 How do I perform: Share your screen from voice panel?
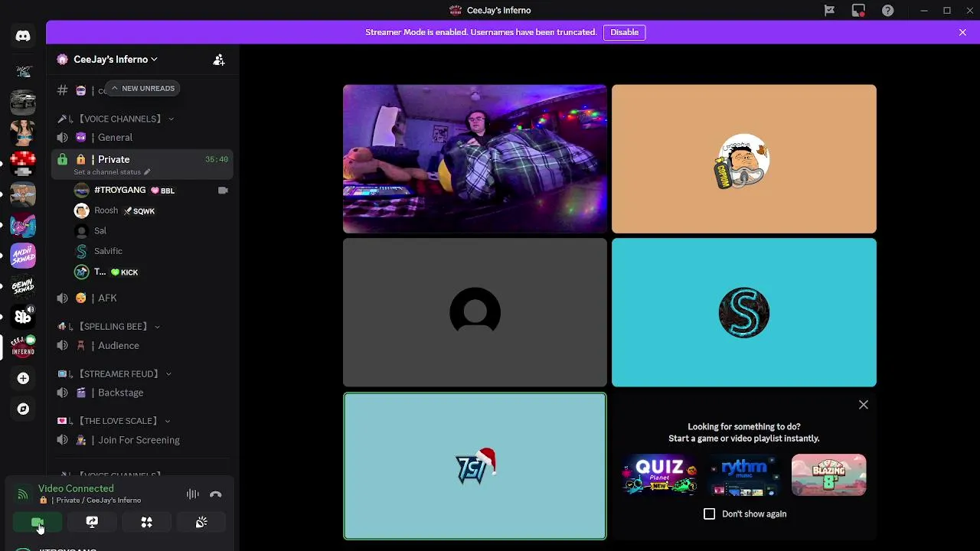(92, 522)
